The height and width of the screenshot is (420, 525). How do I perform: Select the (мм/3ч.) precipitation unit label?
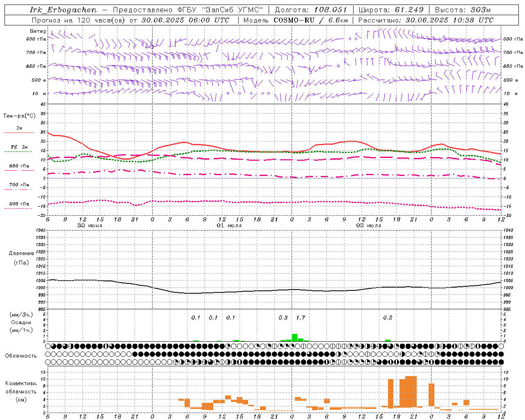pyautogui.click(x=21, y=315)
